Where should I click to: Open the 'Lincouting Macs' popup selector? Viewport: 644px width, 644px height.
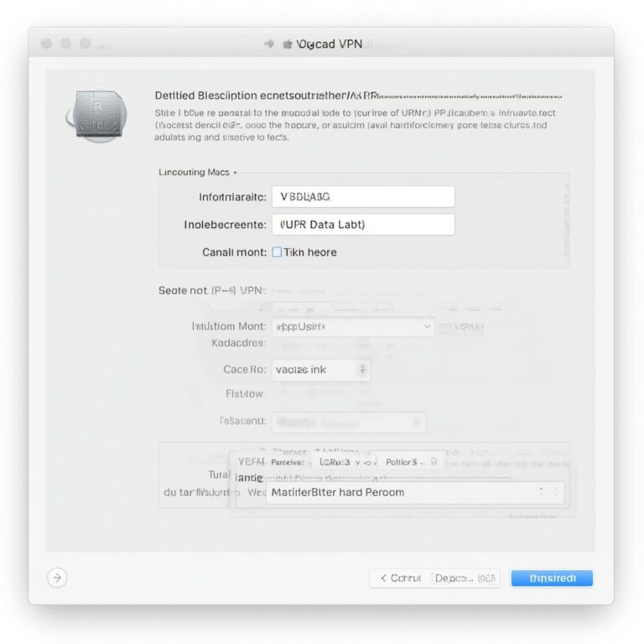(197, 172)
